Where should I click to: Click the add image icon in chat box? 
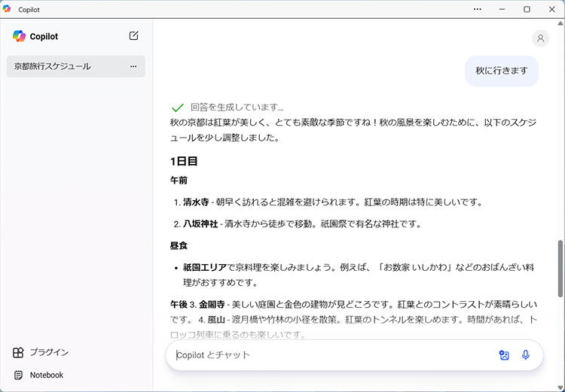coord(504,355)
